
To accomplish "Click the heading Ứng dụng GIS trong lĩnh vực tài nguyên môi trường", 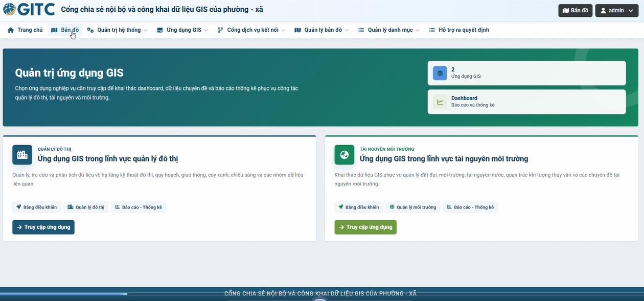I will click(444, 158).
